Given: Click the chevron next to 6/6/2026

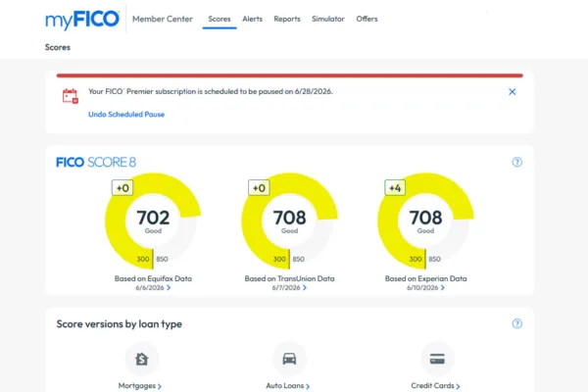Looking at the screenshot, I should tap(169, 288).
